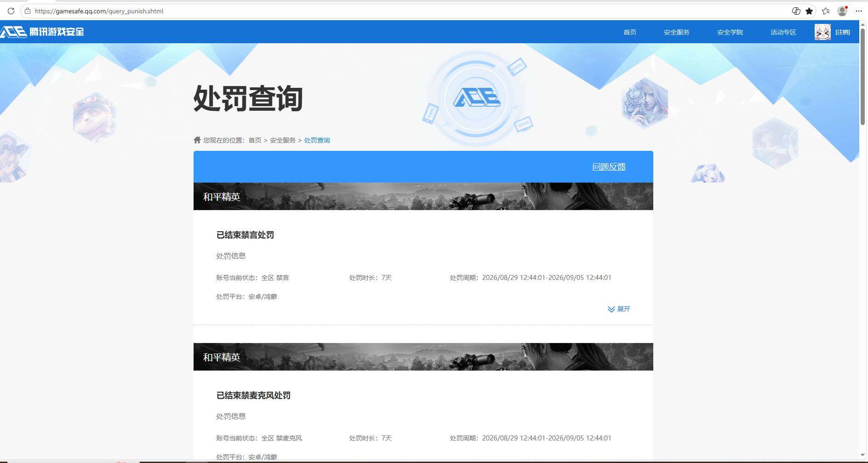Select the 已结束禁言处罚 heading
Viewport: 868px width, 463px height.
[245, 235]
